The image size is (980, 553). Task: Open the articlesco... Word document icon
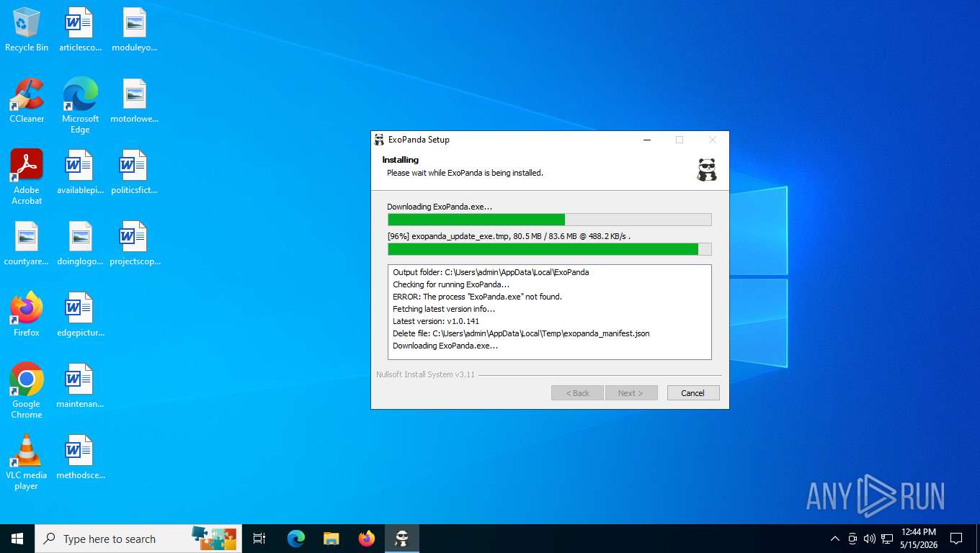point(80,30)
